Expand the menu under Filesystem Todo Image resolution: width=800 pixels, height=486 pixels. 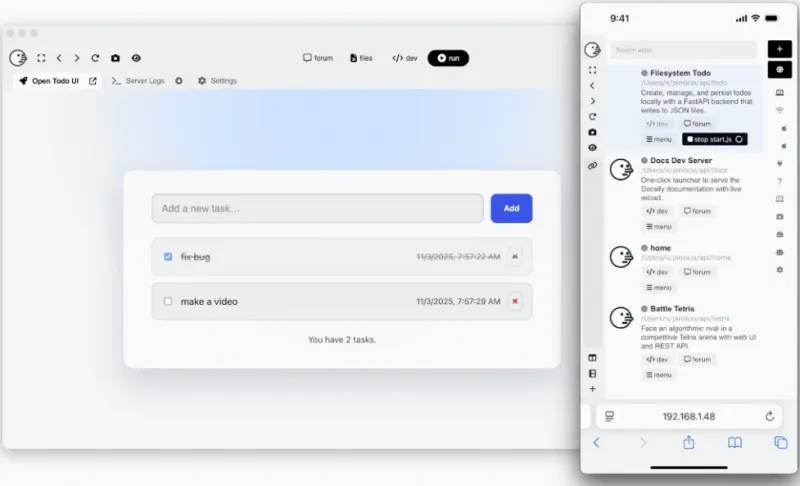(x=658, y=139)
